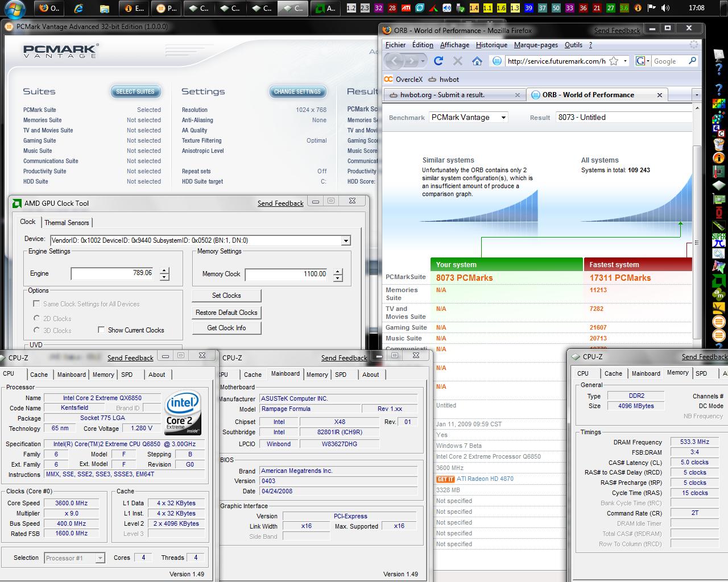Image resolution: width=728 pixels, height=582 pixels.
Task: Reload the page in Firefox
Action: [x=438, y=61]
